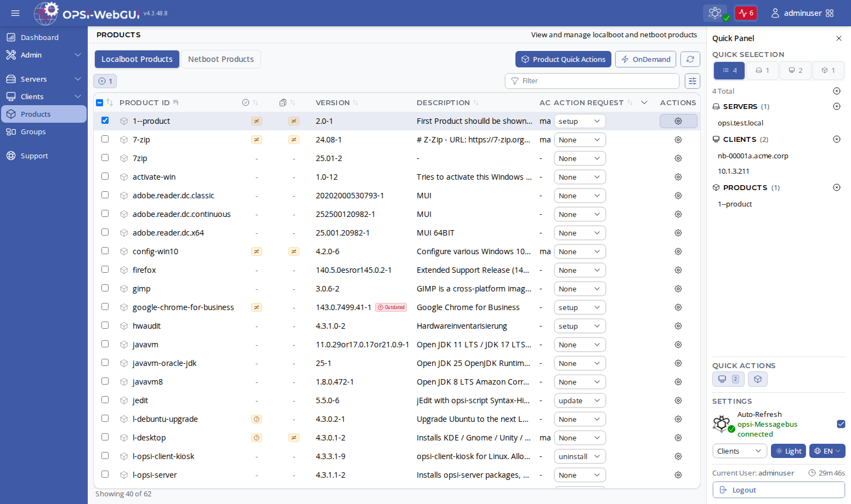Click the client quick action icon with 2
The width and height of the screenshot is (851, 504).
point(728,379)
